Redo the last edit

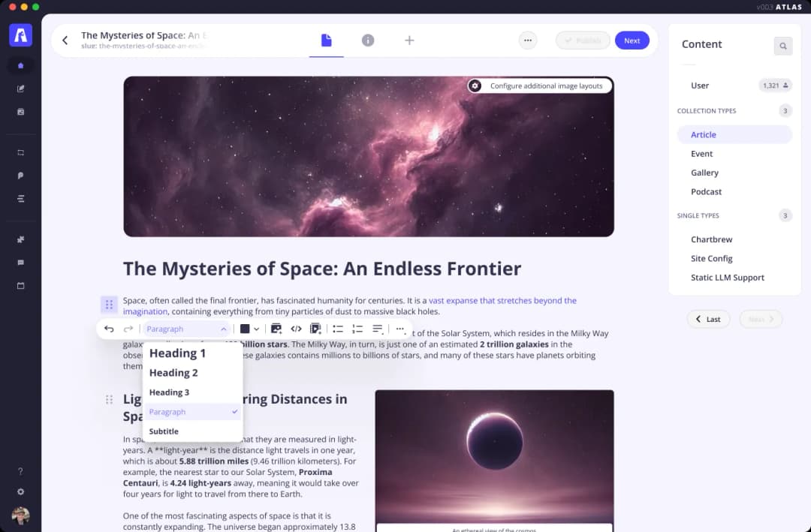coord(128,329)
